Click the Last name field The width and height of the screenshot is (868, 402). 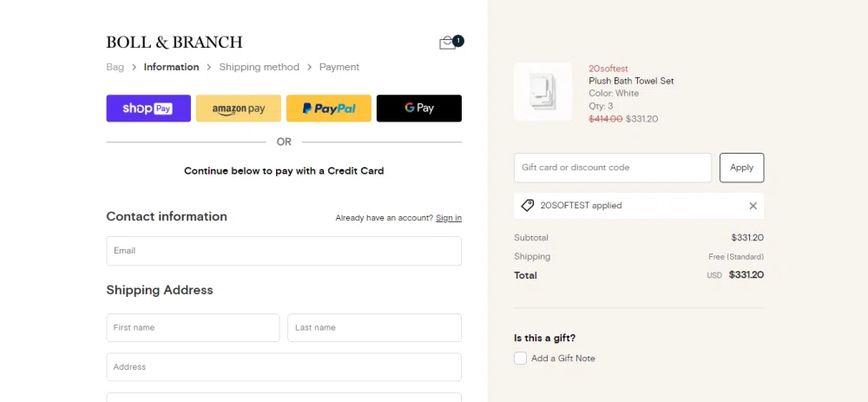[x=374, y=328]
